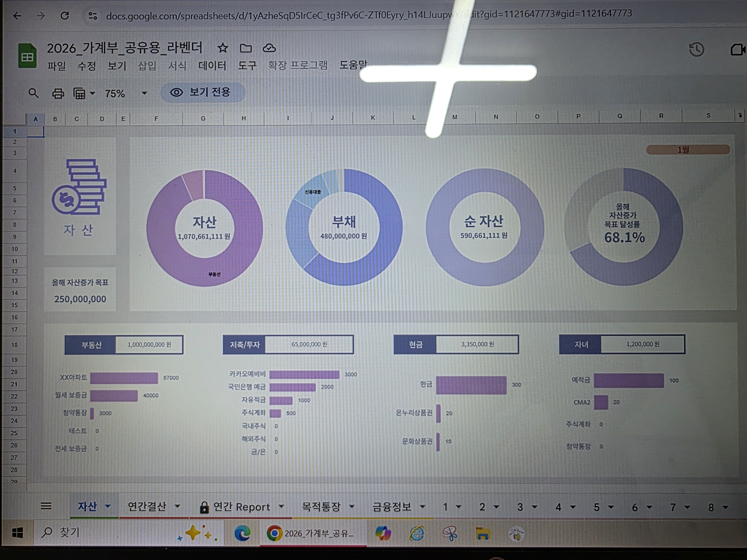Switch to the 목적통장 sheet tab
Image resolution: width=747 pixels, height=560 pixels.
point(321,506)
